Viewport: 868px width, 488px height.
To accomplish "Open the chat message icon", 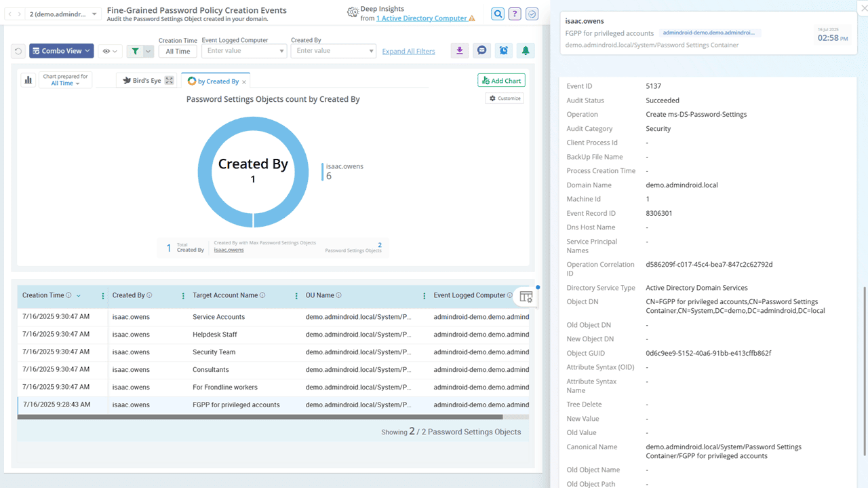I will [x=481, y=51].
